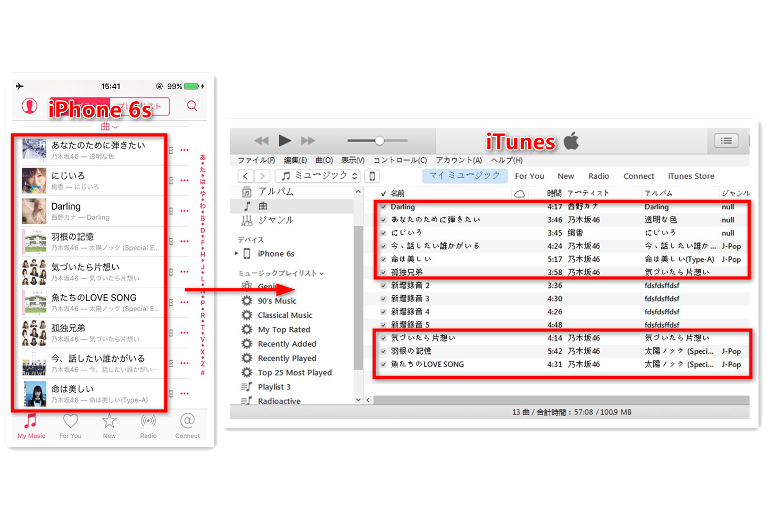Open the ヘルプ(H) menu
The height and width of the screenshot is (532, 766).
tap(506, 160)
